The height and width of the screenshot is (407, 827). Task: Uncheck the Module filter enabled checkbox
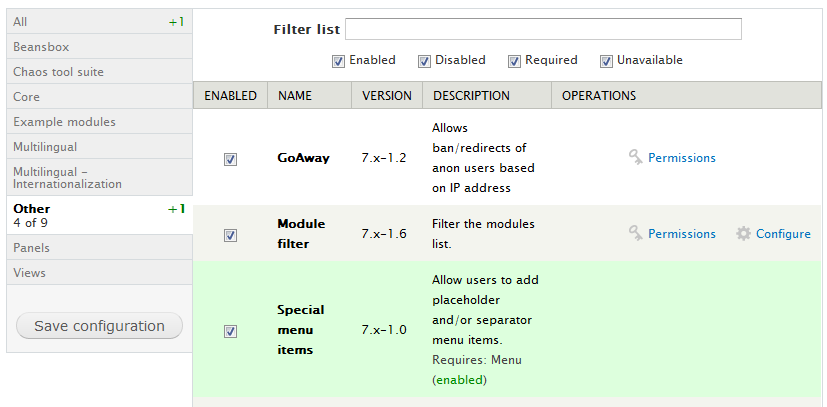tap(230, 235)
